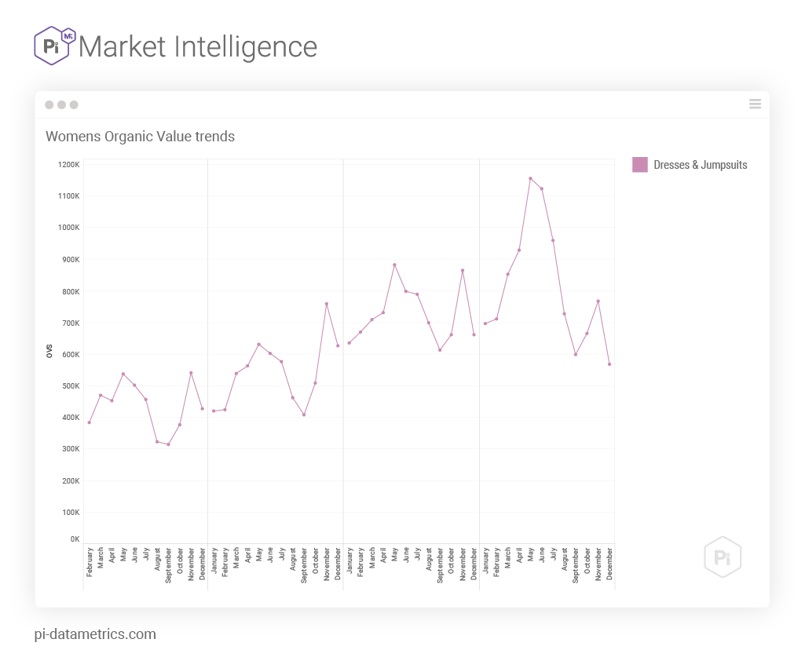Select the last data point on the far right
Screen dimensions: 805x672
pos(609,364)
